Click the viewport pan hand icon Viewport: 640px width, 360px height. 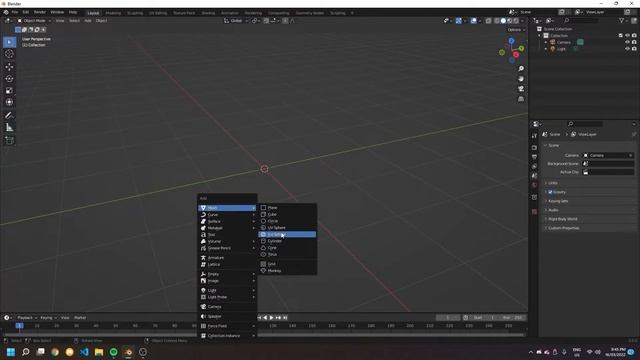pos(521,79)
